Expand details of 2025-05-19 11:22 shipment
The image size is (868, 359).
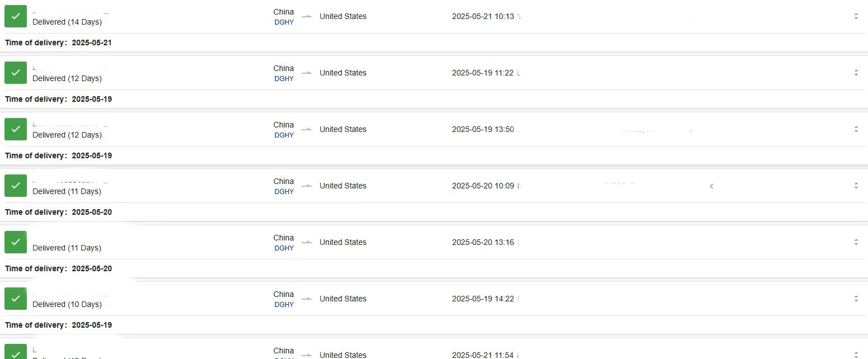[856, 73]
